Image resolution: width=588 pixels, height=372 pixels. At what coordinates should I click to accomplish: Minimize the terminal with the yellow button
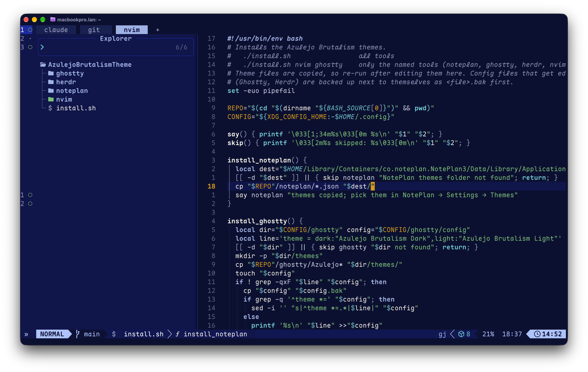coord(34,20)
